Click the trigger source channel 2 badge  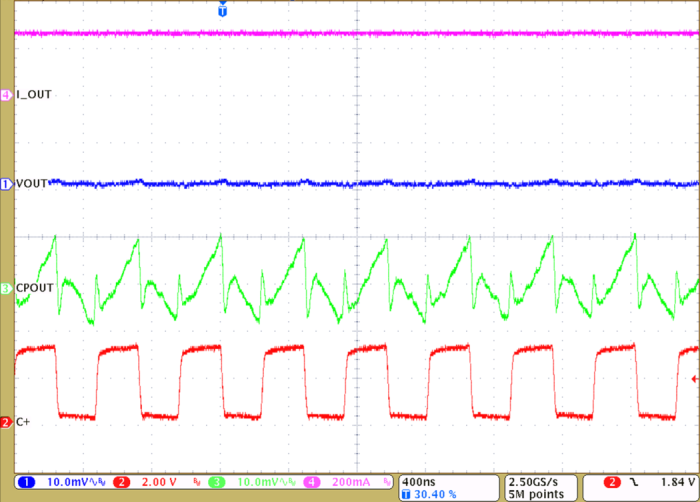612,482
